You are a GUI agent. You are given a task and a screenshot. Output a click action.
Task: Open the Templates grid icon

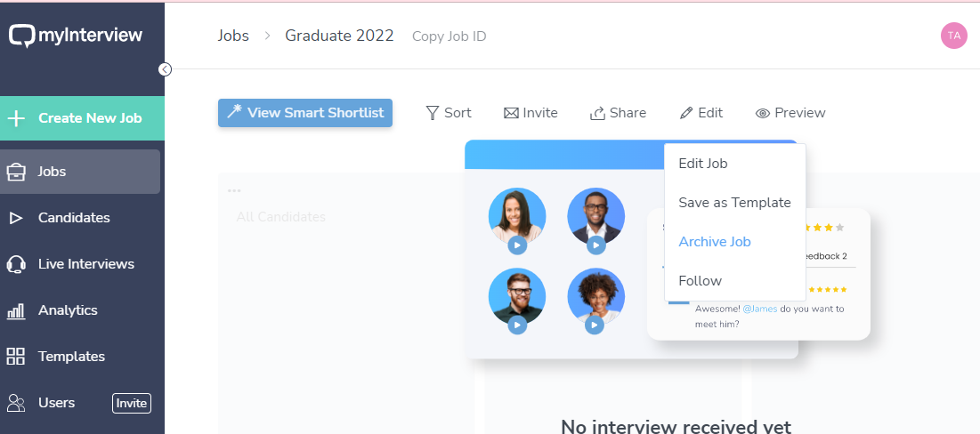pyautogui.click(x=16, y=357)
